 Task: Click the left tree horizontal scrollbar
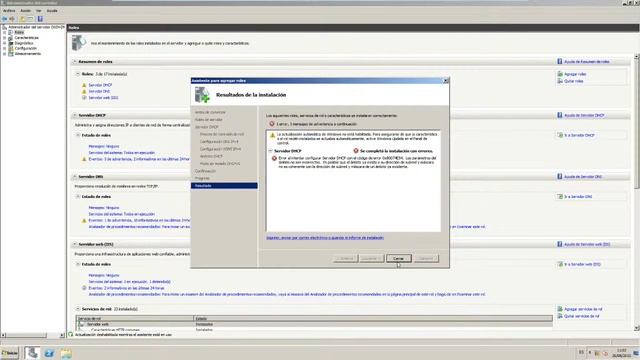pyautogui.click(x=33, y=335)
